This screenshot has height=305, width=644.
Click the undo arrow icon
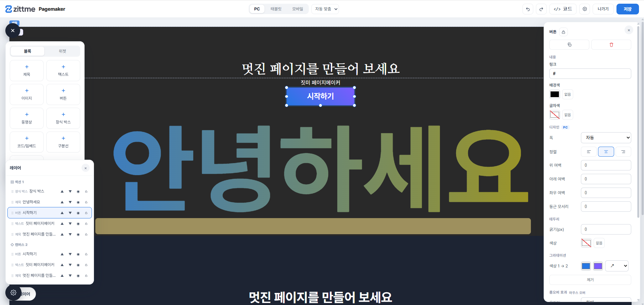(528, 9)
